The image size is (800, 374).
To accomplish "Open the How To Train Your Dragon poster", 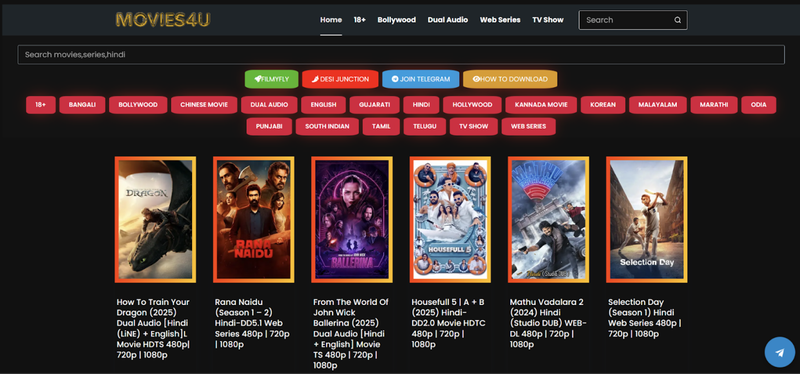I will (x=155, y=219).
